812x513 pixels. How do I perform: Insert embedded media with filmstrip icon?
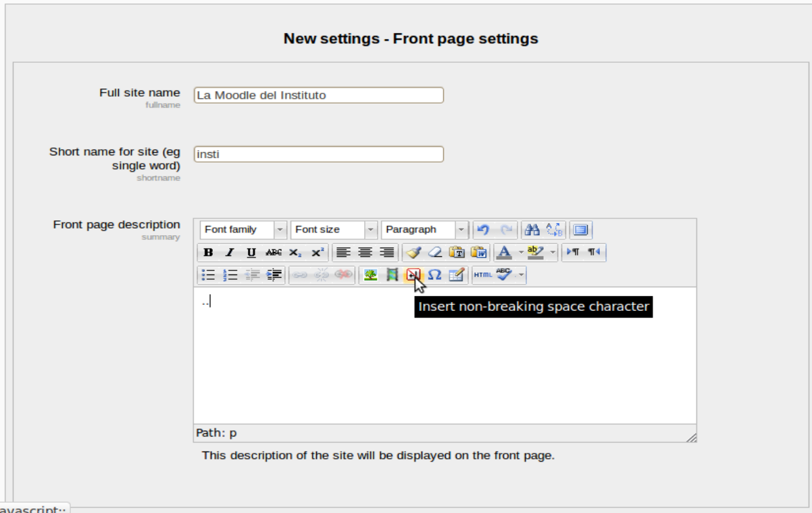392,275
